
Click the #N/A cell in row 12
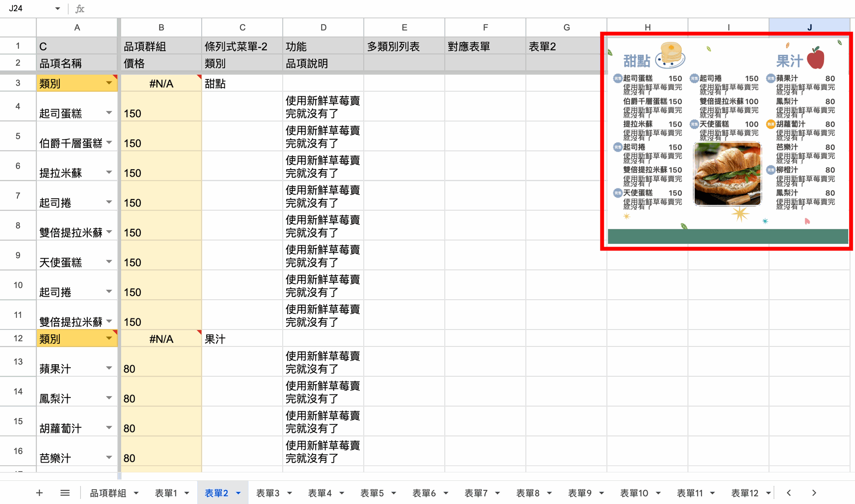pyautogui.click(x=161, y=339)
